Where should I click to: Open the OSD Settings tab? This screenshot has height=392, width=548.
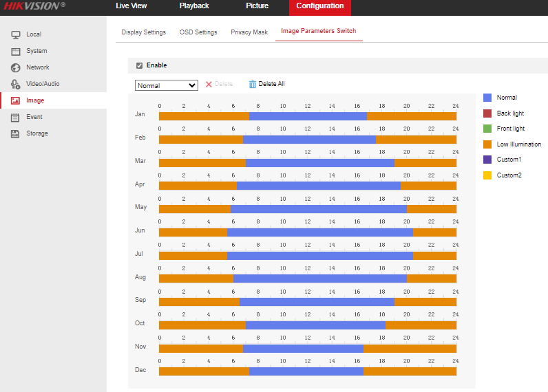pos(198,32)
